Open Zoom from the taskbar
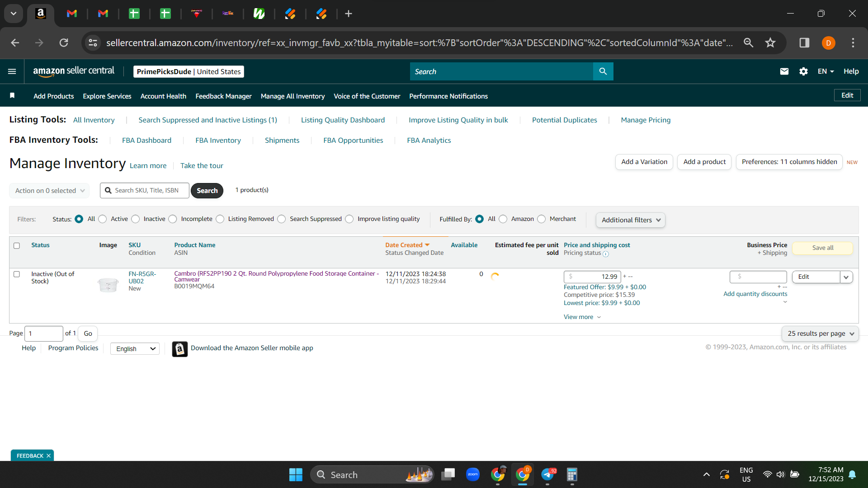Screen dimensions: 868x488 point(473,474)
